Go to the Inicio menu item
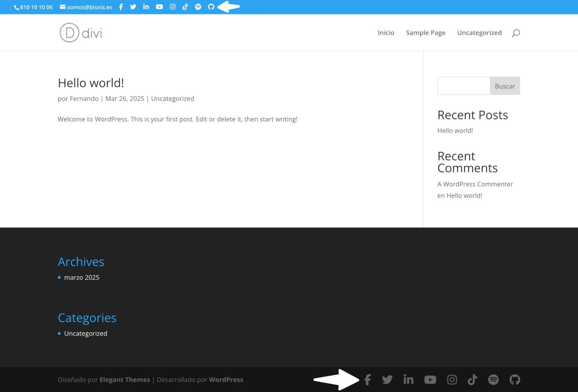 386,33
